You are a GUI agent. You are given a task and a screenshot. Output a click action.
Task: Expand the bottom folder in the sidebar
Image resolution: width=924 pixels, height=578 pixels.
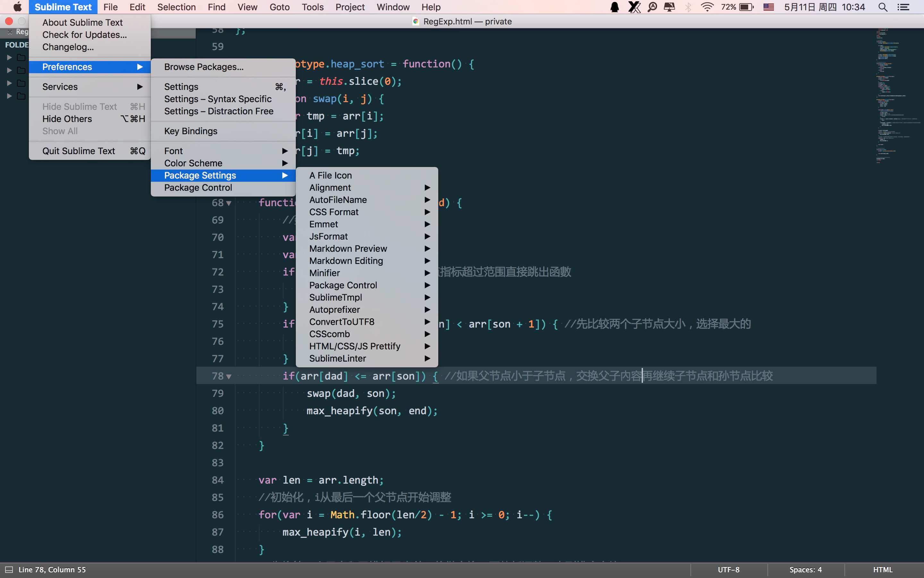[9, 96]
